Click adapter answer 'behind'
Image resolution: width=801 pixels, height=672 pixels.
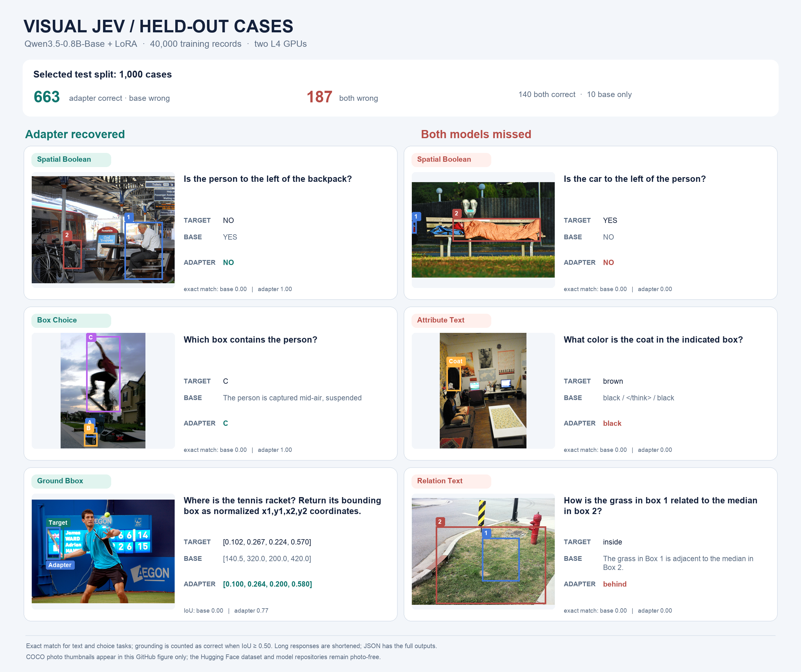[614, 584]
